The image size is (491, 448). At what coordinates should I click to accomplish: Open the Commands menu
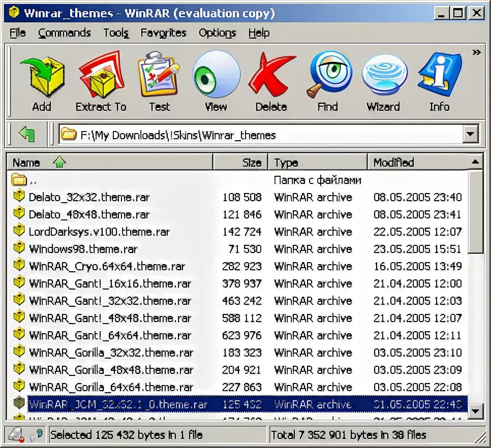64,33
